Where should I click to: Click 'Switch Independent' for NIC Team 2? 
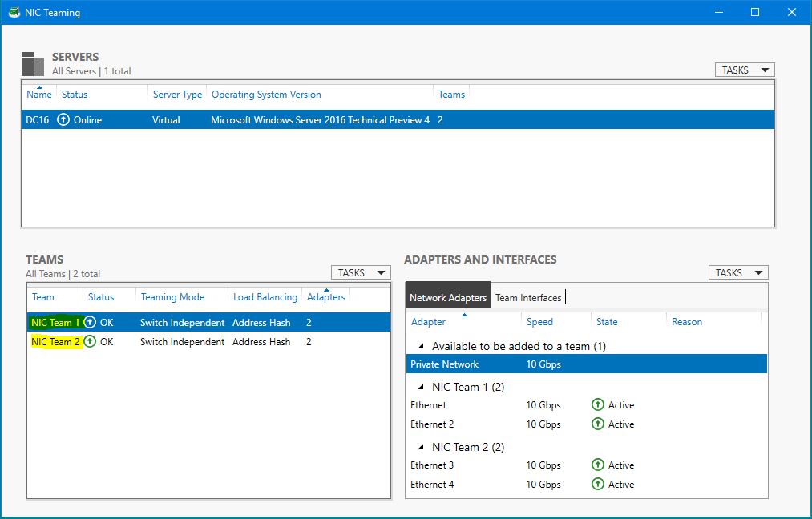click(182, 341)
